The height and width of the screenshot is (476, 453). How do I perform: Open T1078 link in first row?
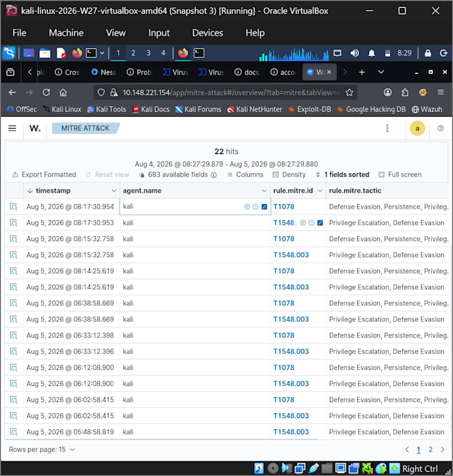coord(284,207)
